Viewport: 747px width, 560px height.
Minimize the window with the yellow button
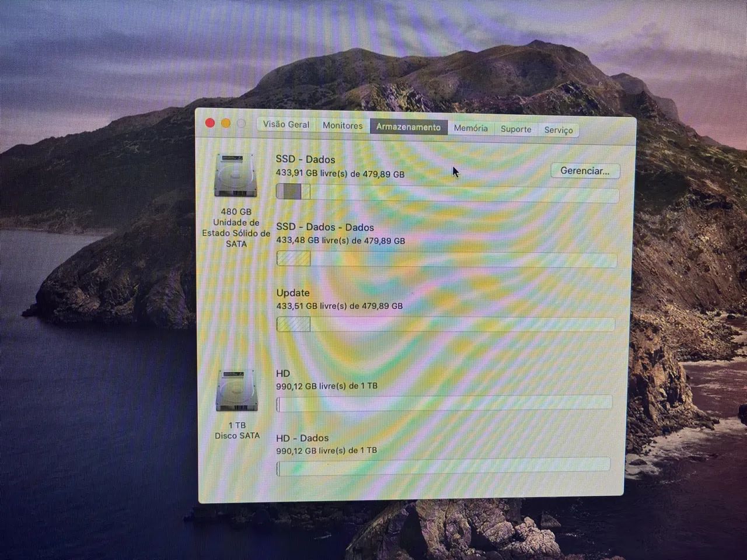click(226, 123)
